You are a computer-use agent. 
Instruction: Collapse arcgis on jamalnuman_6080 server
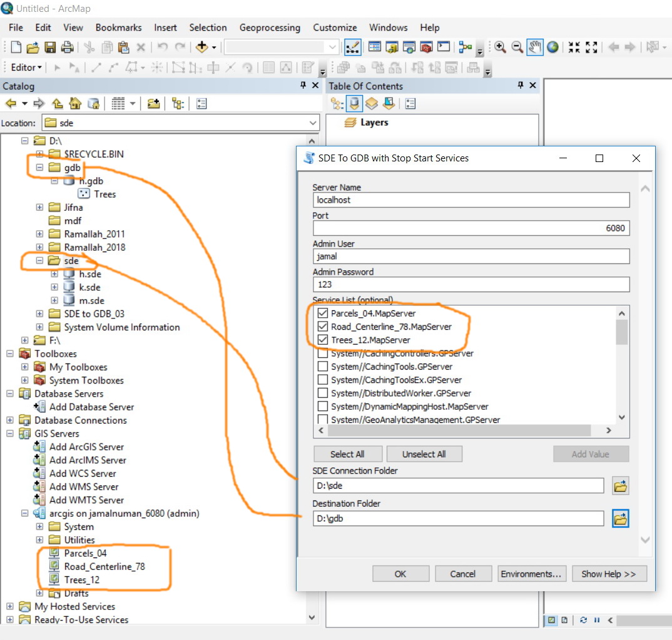pyautogui.click(x=25, y=513)
